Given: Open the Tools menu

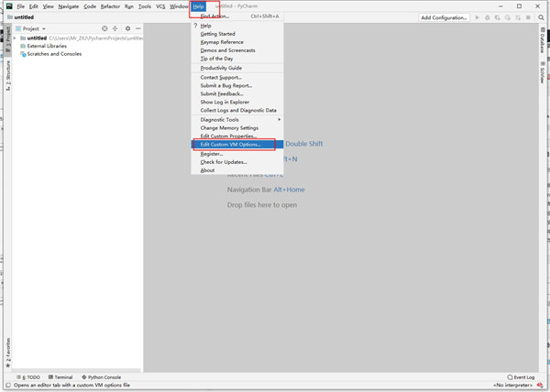Looking at the screenshot, I should point(145,6).
